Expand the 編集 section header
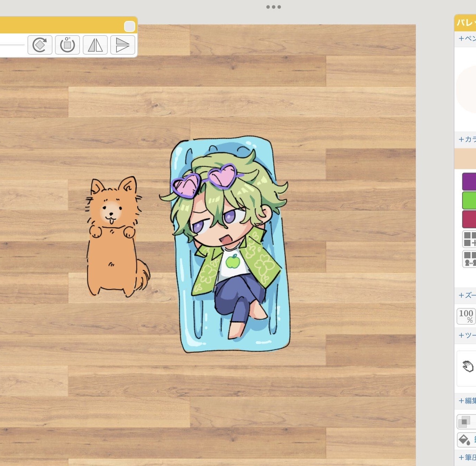Image resolution: width=476 pixels, height=466 pixels. [x=467, y=401]
